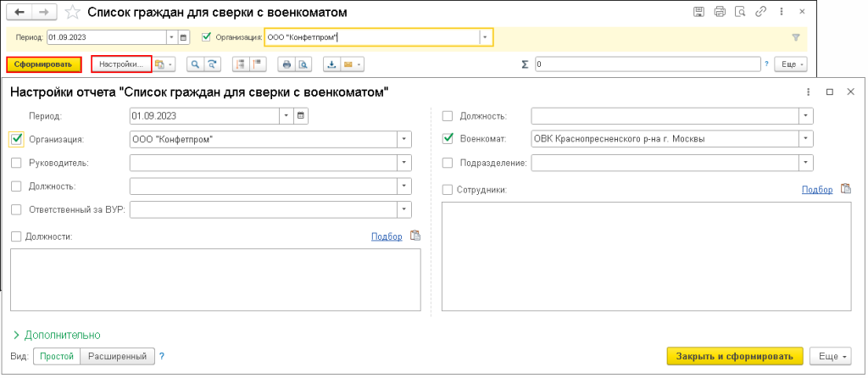Click the printer icon in title bar
Screen dimensions: 868x378
click(x=720, y=12)
